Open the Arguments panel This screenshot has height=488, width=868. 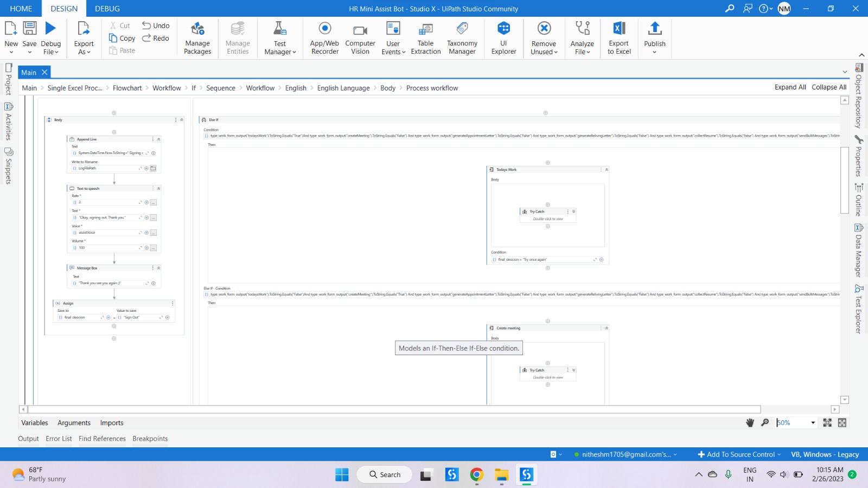coord(74,423)
